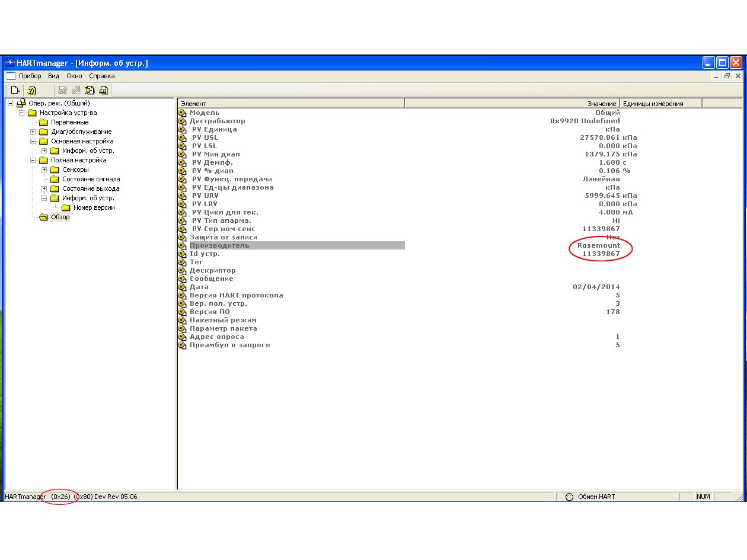Viewport: 747px width, 560px height.
Task: Open the Прибор menu
Action: pos(30,76)
